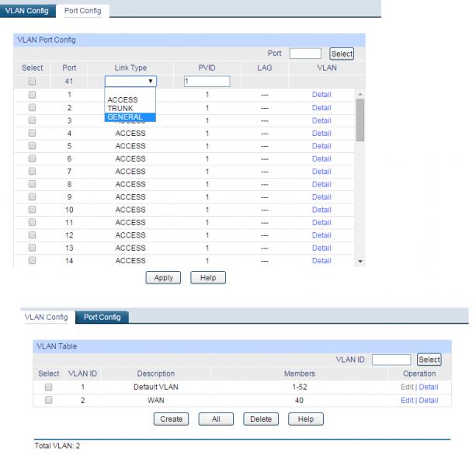This screenshot has width=476, height=466.
Task: Click the Create button in VLAN Table
Action: 171,419
